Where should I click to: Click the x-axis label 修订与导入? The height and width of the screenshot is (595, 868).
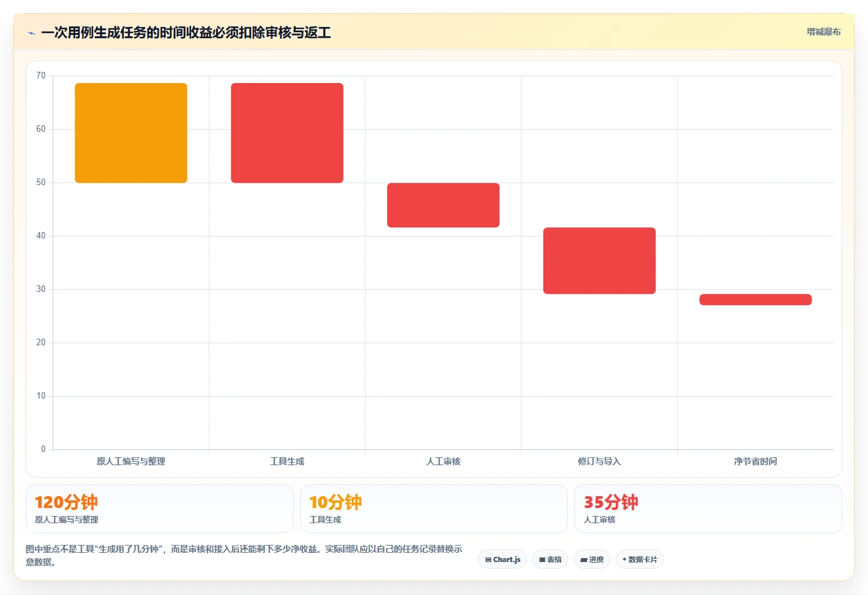pos(599,461)
